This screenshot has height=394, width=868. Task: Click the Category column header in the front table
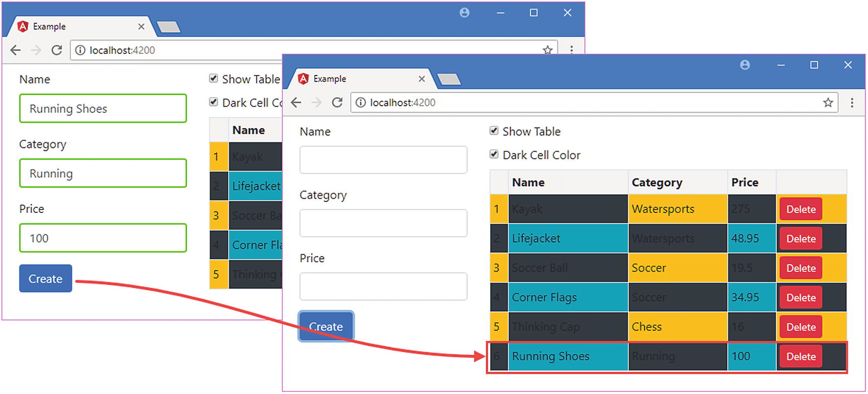point(678,182)
